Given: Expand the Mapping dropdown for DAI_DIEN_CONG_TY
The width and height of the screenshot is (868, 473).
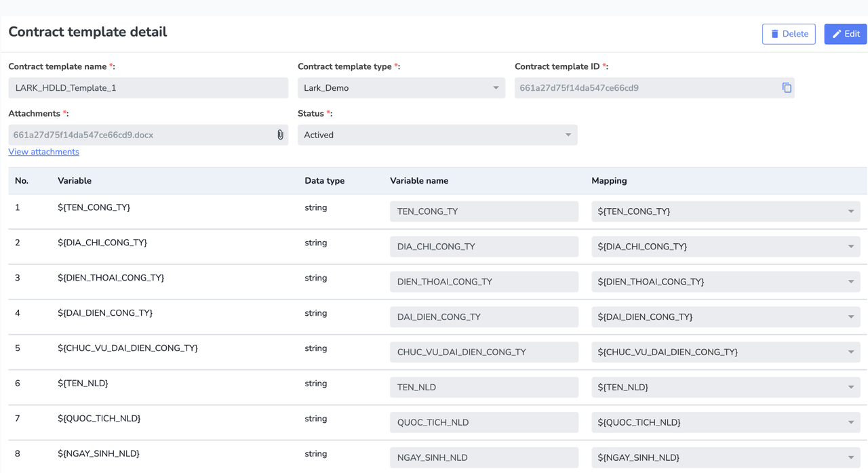Looking at the screenshot, I should (851, 316).
